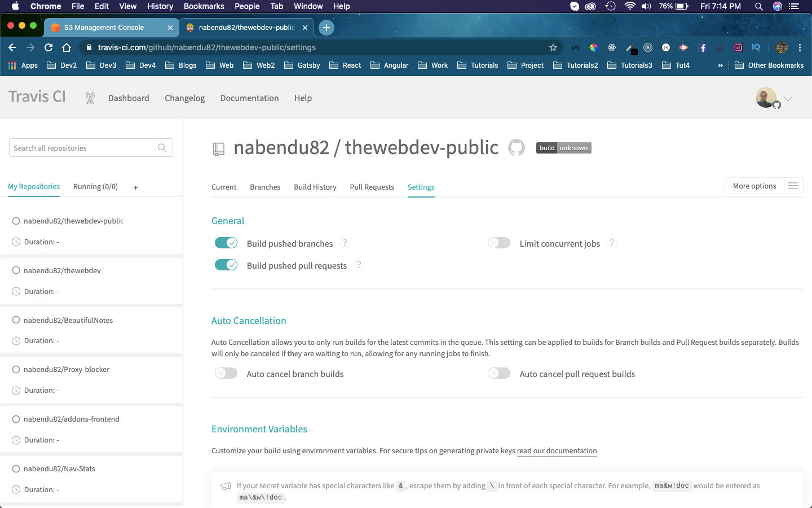Click the Travis CI logo

point(37,97)
